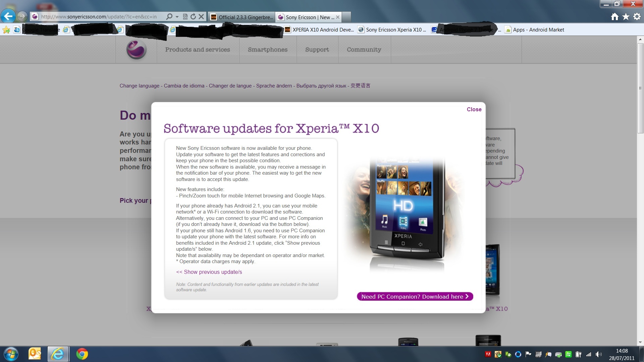This screenshot has height=362, width=644.
Task: Click the browser Home icon
Action: (614, 16)
